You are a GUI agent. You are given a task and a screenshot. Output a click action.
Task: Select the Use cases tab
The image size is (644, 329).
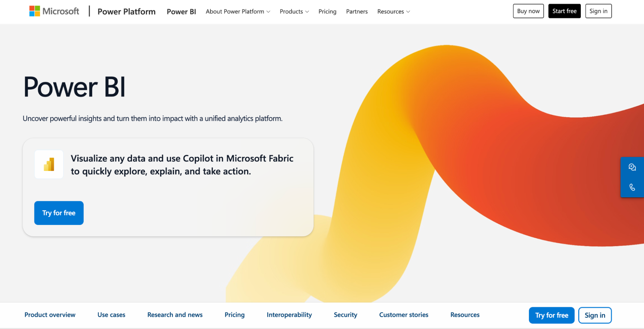click(x=111, y=315)
